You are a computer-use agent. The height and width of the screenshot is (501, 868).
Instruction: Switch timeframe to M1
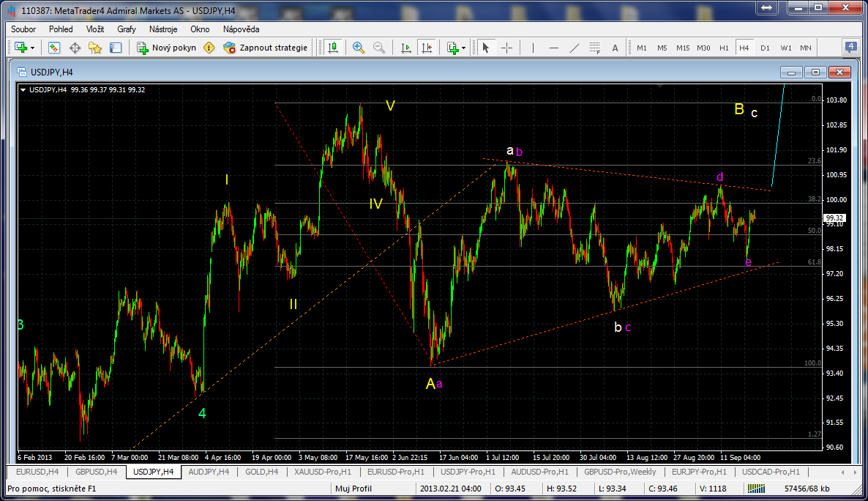pyautogui.click(x=642, y=48)
